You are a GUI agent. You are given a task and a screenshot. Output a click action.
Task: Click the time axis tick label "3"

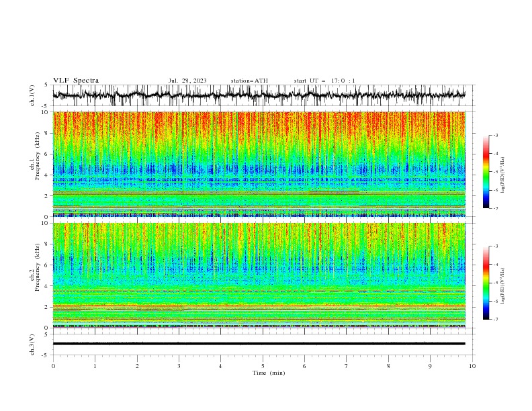point(179,366)
